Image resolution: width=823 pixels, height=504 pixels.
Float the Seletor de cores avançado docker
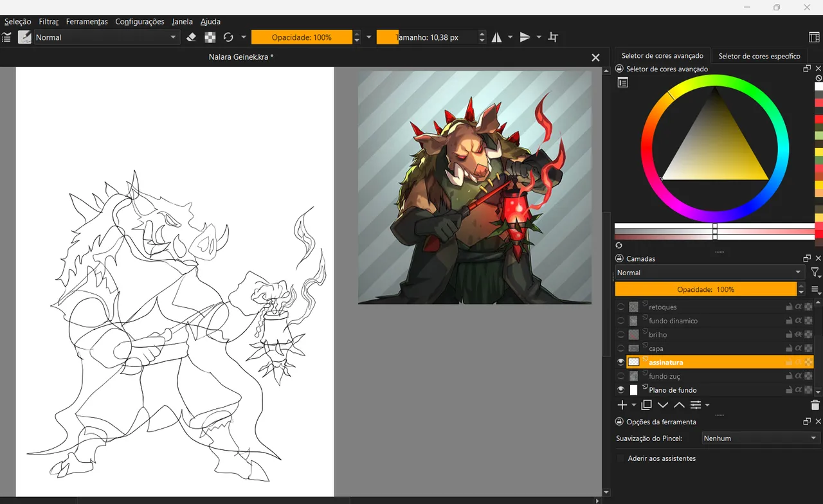(807, 69)
